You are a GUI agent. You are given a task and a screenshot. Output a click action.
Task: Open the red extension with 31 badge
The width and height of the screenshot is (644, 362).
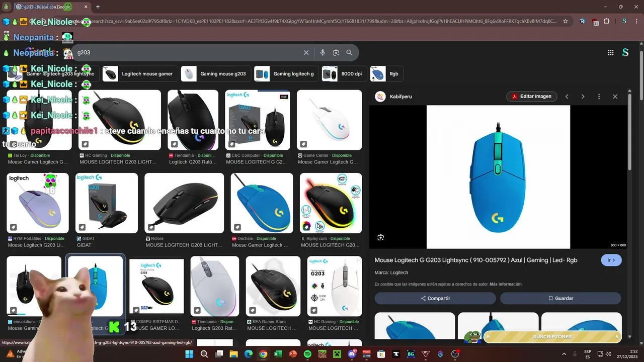click(595, 22)
